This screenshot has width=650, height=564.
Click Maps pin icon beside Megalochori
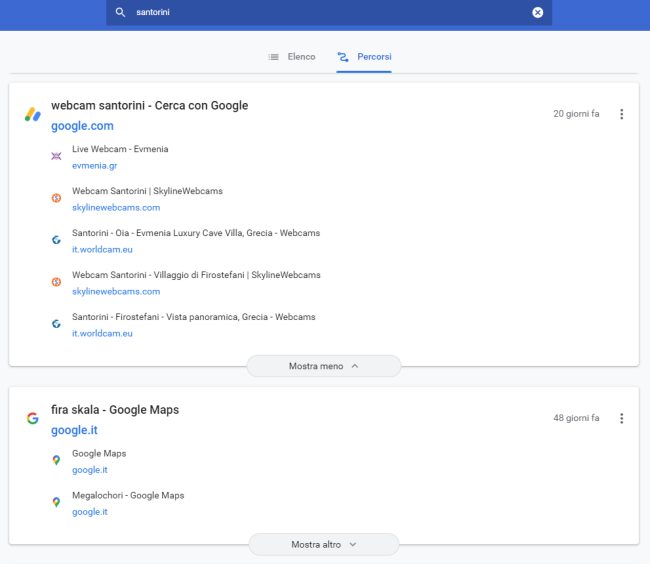point(56,502)
